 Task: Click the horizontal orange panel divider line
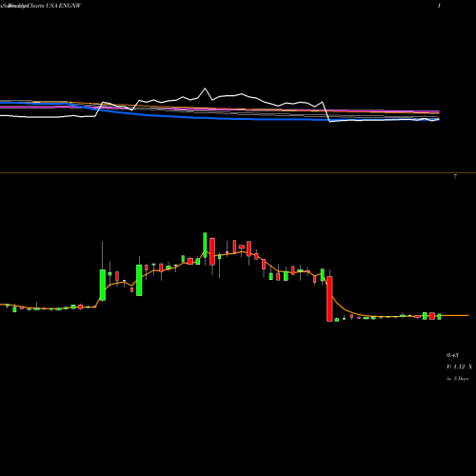tap(238, 173)
